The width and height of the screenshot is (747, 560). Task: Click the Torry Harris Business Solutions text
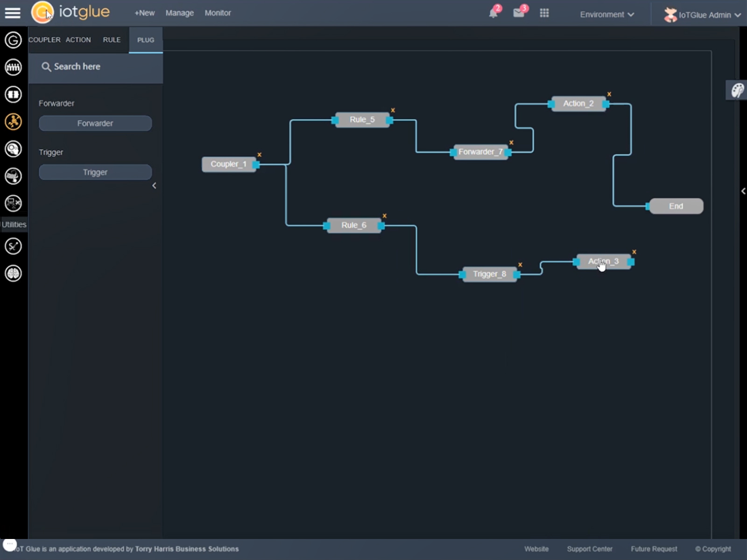(x=187, y=549)
